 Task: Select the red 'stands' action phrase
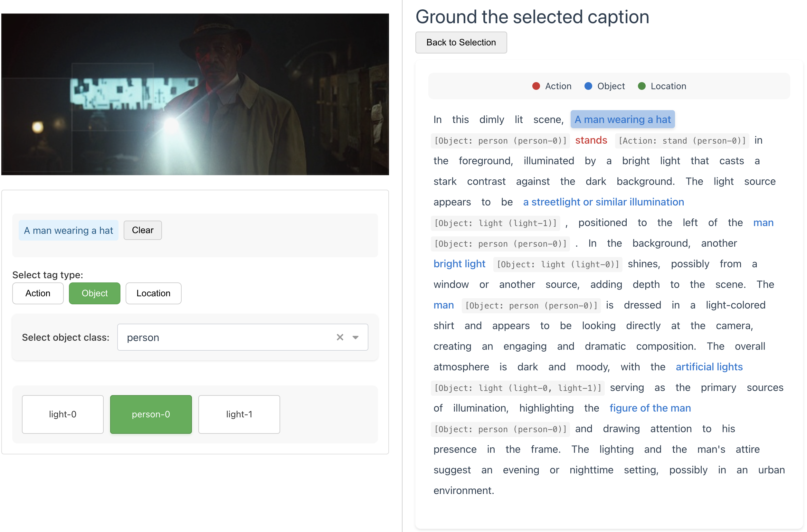(591, 140)
